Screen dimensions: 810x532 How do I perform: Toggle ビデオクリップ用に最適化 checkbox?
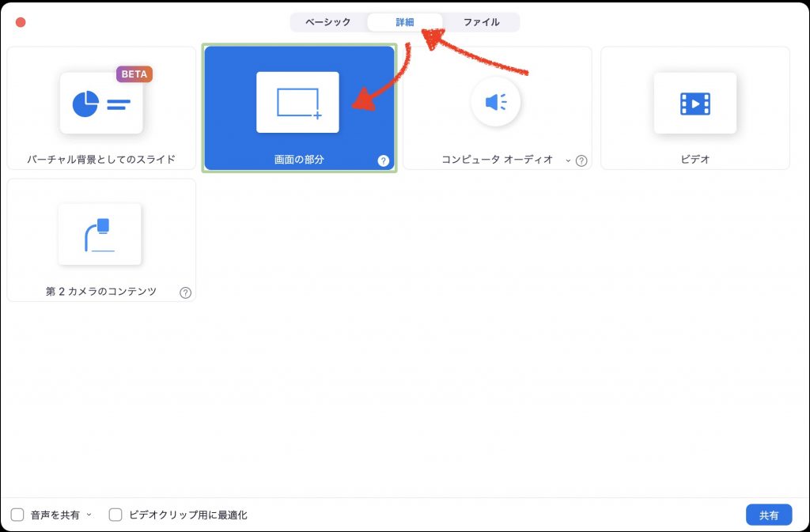point(115,515)
